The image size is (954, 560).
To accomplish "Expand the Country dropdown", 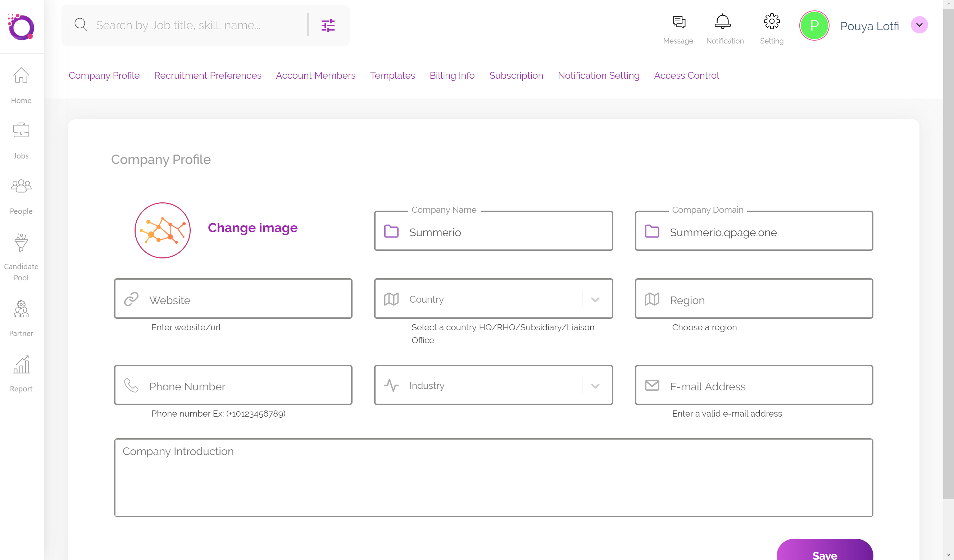I will pyautogui.click(x=595, y=300).
